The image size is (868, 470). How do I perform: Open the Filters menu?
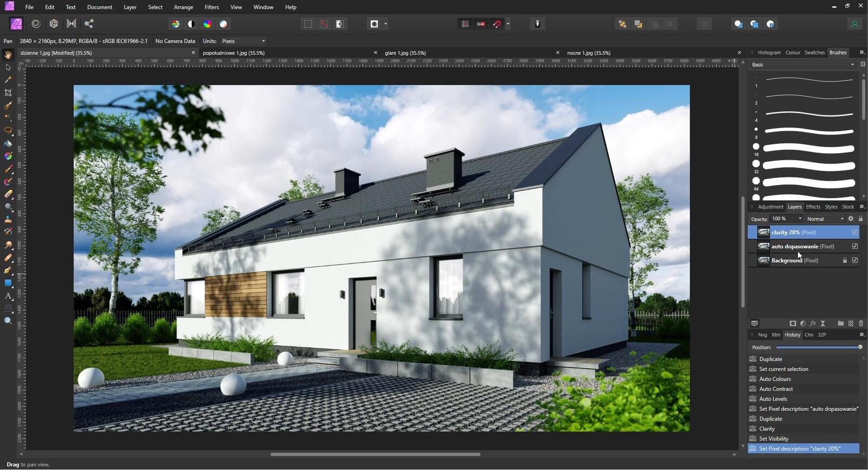(x=212, y=7)
